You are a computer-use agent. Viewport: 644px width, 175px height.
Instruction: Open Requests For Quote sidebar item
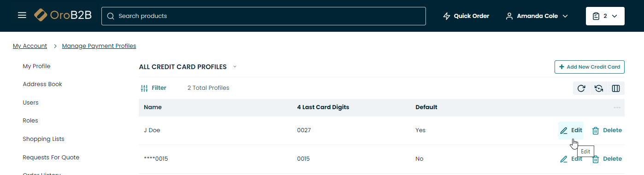pyautogui.click(x=51, y=157)
